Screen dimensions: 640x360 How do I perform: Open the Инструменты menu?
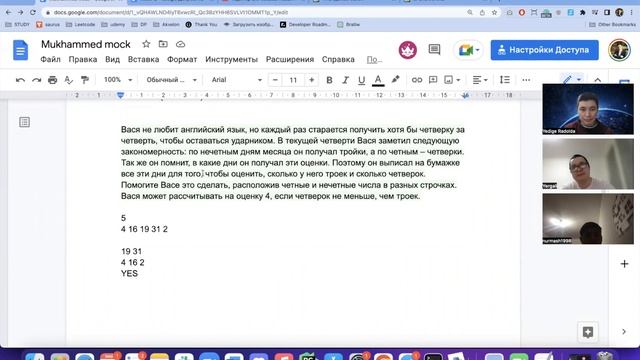231,60
